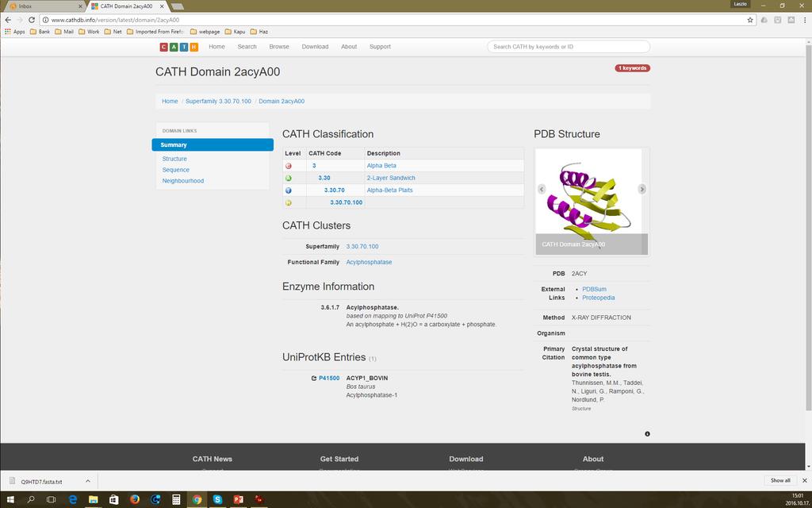This screenshot has width=812, height=508.
Task: Click the green level icon for 3.30 row
Action: [289, 178]
